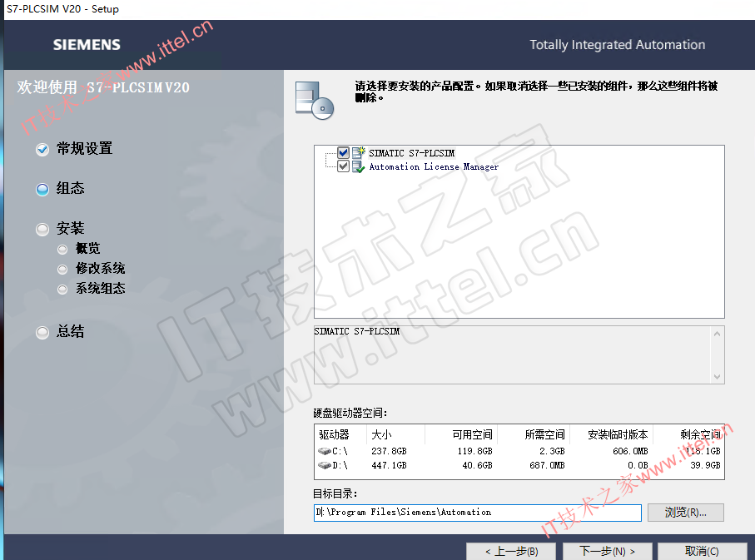Click the 39.9GB remaining space cell

tap(705, 465)
